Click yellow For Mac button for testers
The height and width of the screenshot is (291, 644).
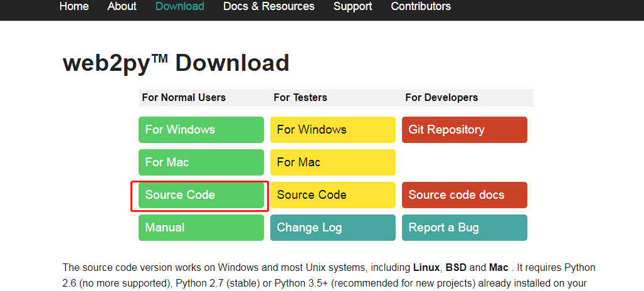point(333,162)
